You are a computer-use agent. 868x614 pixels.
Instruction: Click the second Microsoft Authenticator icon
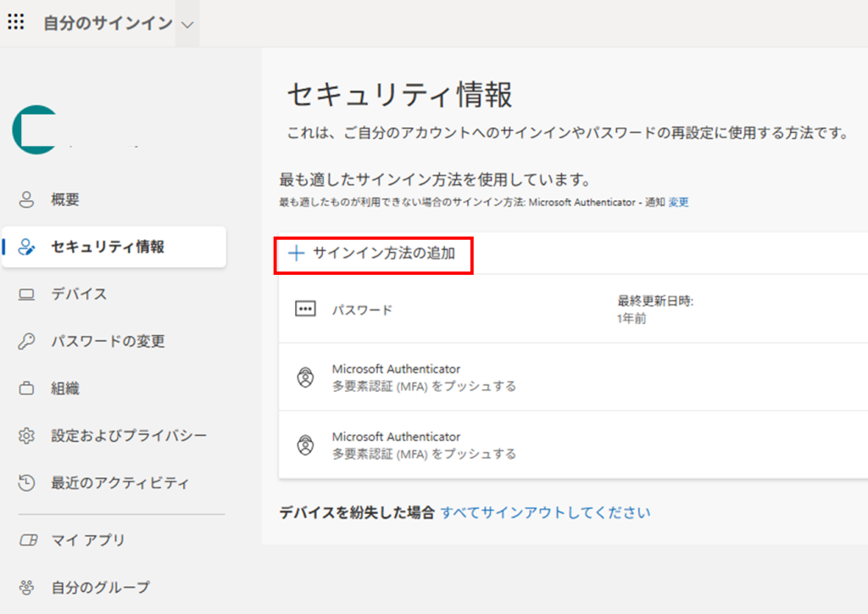(x=304, y=444)
